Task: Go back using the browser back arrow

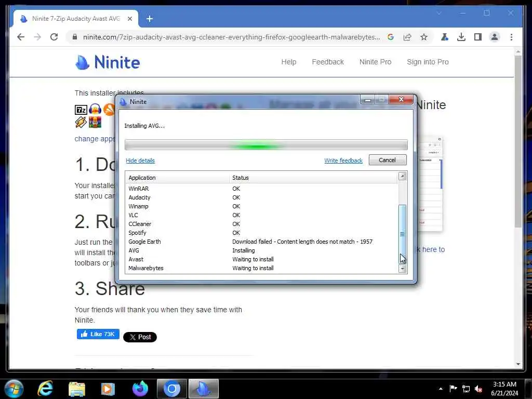Action: (21, 37)
